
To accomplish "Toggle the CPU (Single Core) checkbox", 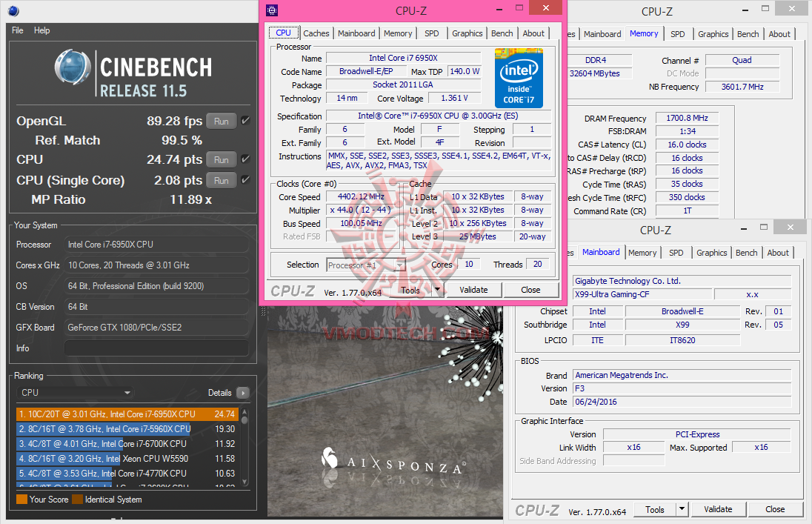I will tap(245, 180).
